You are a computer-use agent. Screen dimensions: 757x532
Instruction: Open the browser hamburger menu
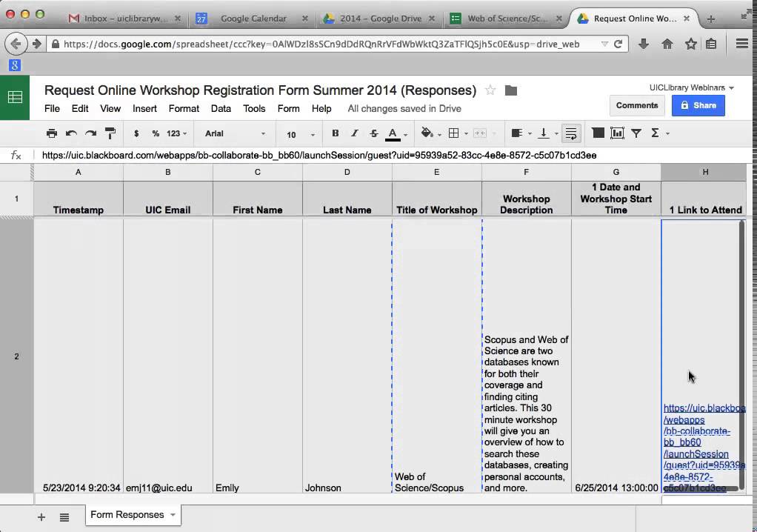(x=742, y=44)
